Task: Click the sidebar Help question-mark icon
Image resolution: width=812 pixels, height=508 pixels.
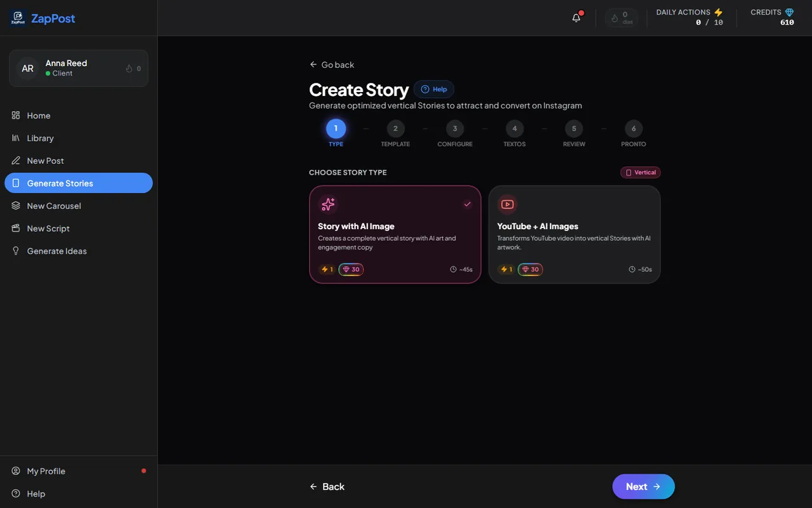Action: (16, 493)
